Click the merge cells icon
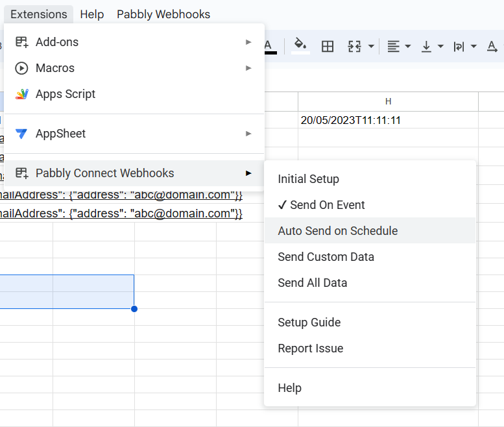Screen dimensions: 504x427 click(354, 46)
